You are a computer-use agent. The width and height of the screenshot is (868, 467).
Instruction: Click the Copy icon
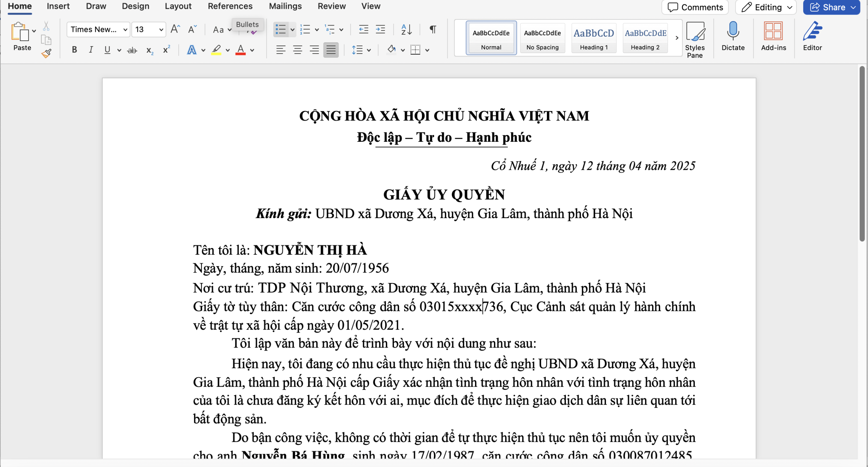(46, 40)
